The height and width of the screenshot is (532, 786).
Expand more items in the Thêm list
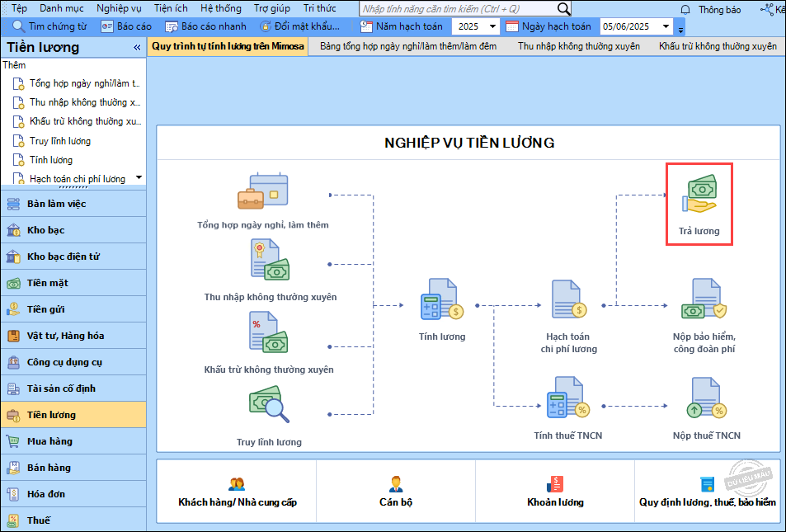(139, 177)
